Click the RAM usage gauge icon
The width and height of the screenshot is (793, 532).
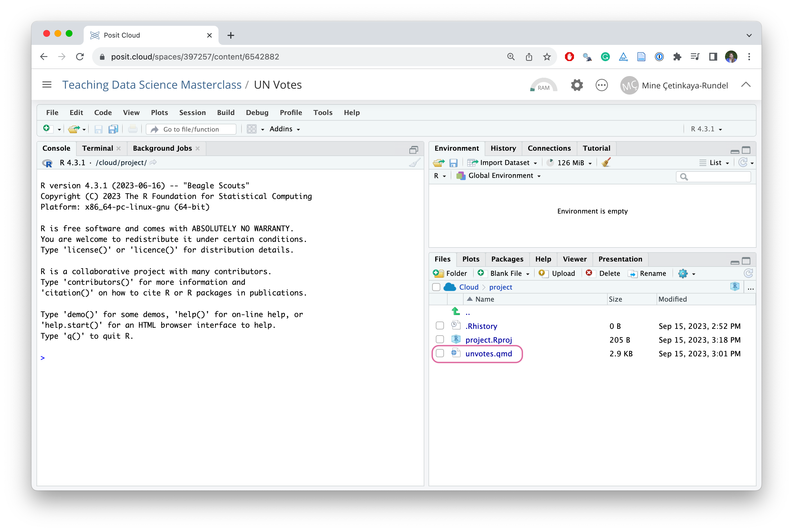pyautogui.click(x=543, y=85)
